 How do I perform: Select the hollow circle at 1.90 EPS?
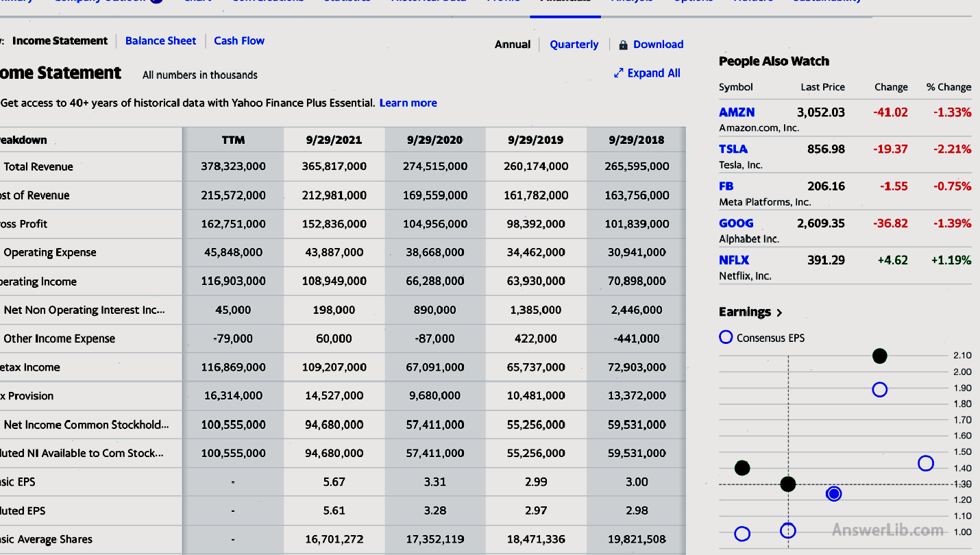pyautogui.click(x=880, y=389)
